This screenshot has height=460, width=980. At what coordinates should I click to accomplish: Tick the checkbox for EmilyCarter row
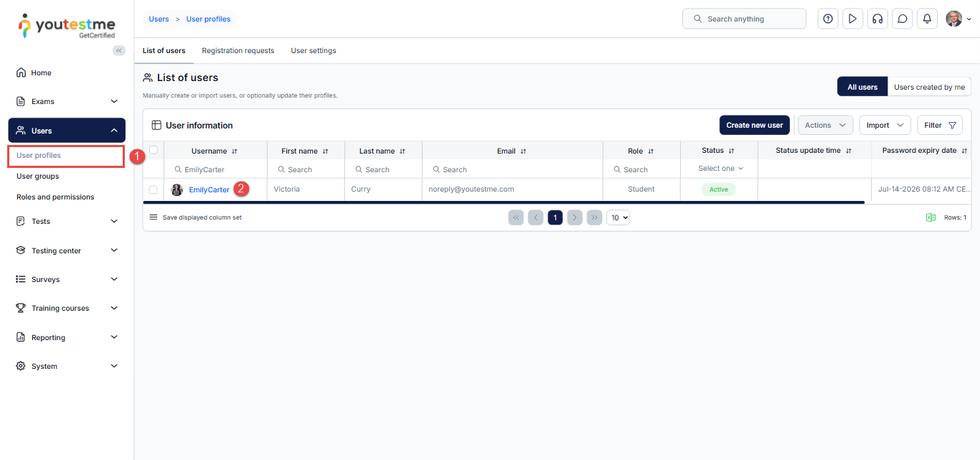pos(153,190)
